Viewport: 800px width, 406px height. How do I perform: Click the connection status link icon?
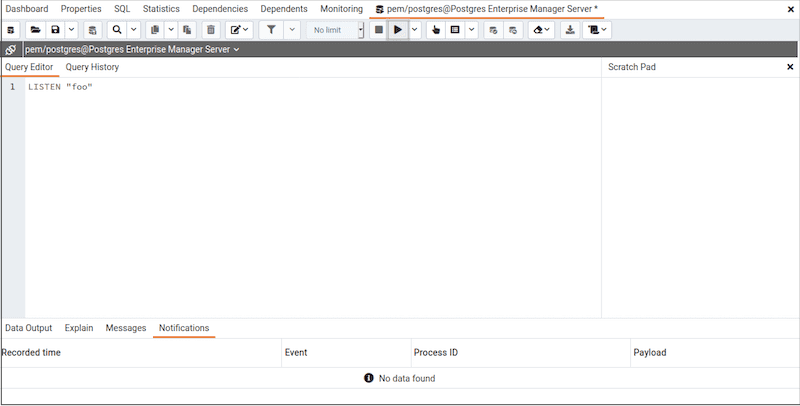(x=11, y=50)
